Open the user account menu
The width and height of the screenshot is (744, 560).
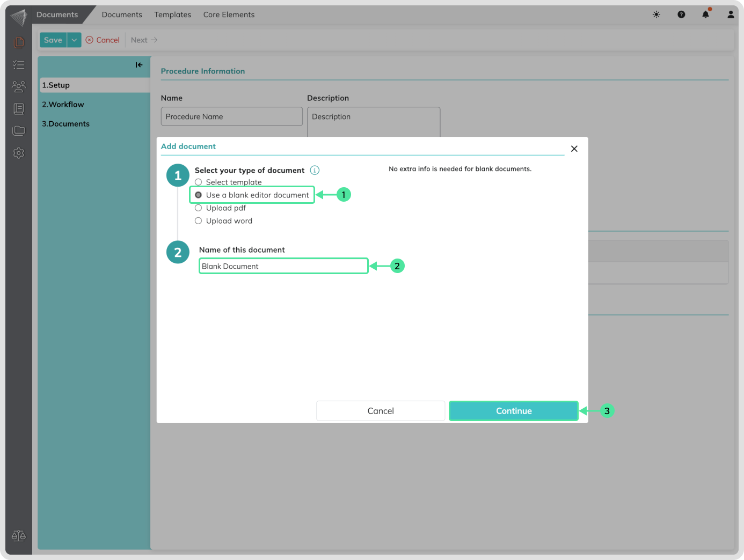[x=730, y=14]
